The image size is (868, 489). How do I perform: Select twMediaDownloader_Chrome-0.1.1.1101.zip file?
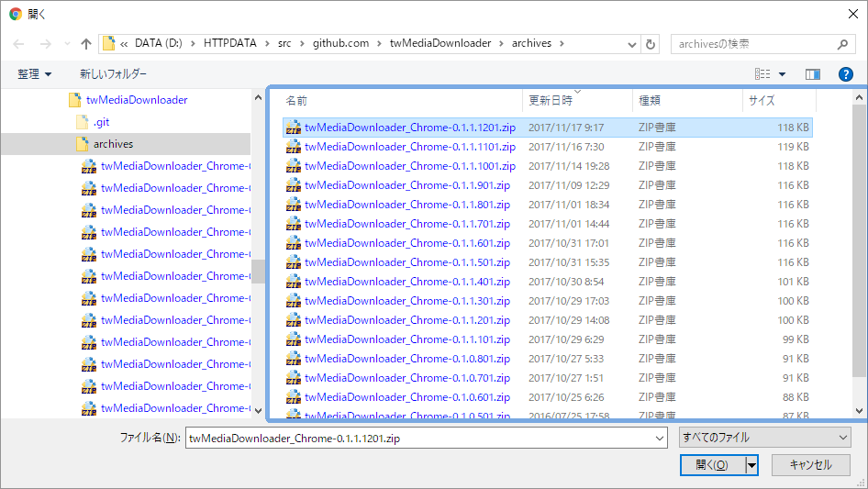[548, 147]
